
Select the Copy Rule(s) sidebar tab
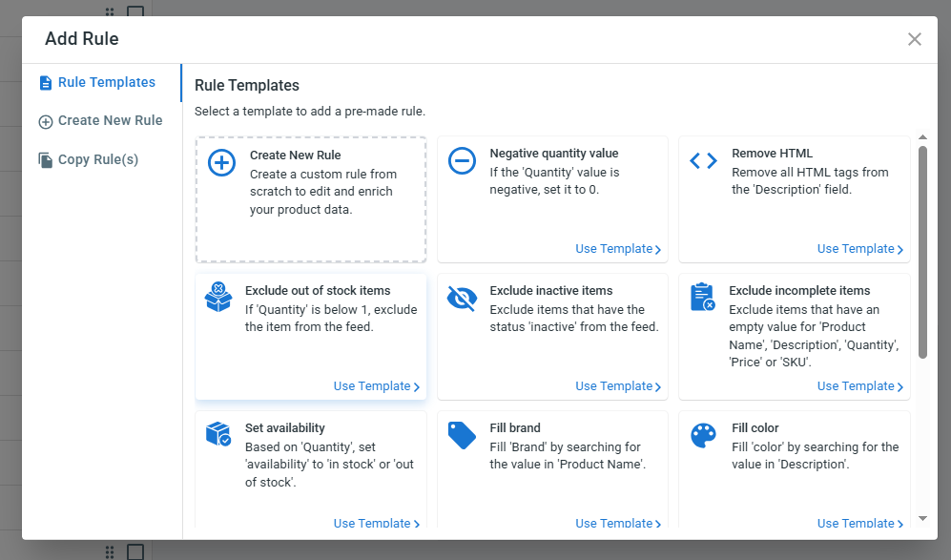point(97,159)
